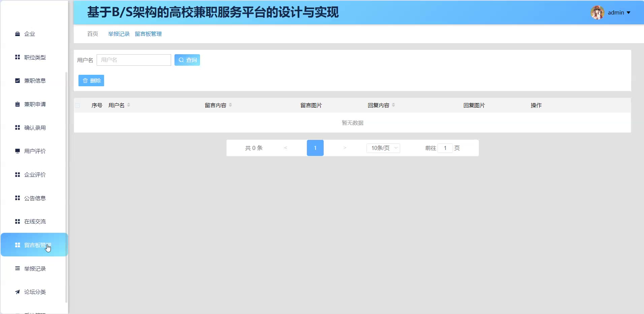The height and width of the screenshot is (314, 644).
Task: Click the admin avatar picture
Action: (x=597, y=12)
